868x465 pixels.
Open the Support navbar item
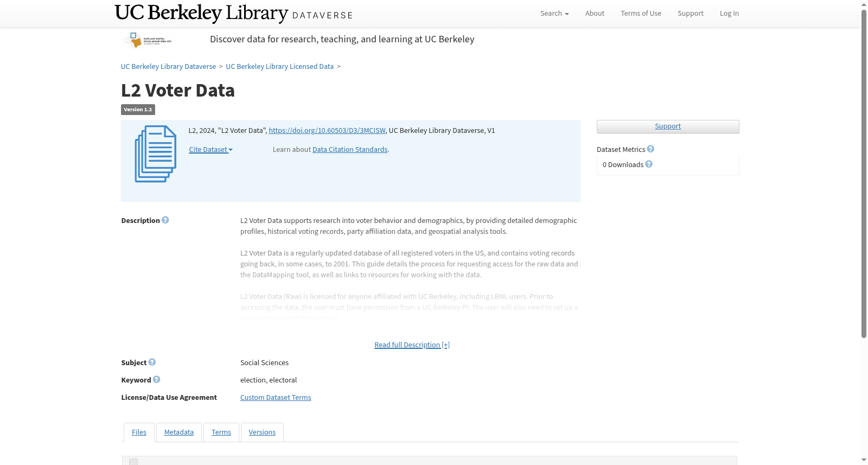[x=690, y=14]
